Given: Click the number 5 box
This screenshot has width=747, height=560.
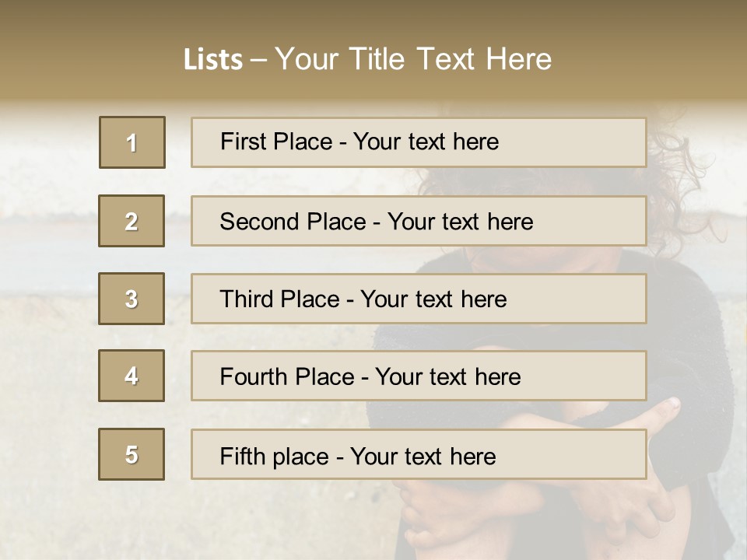Looking at the screenshot, I should [x=132, y=454].
